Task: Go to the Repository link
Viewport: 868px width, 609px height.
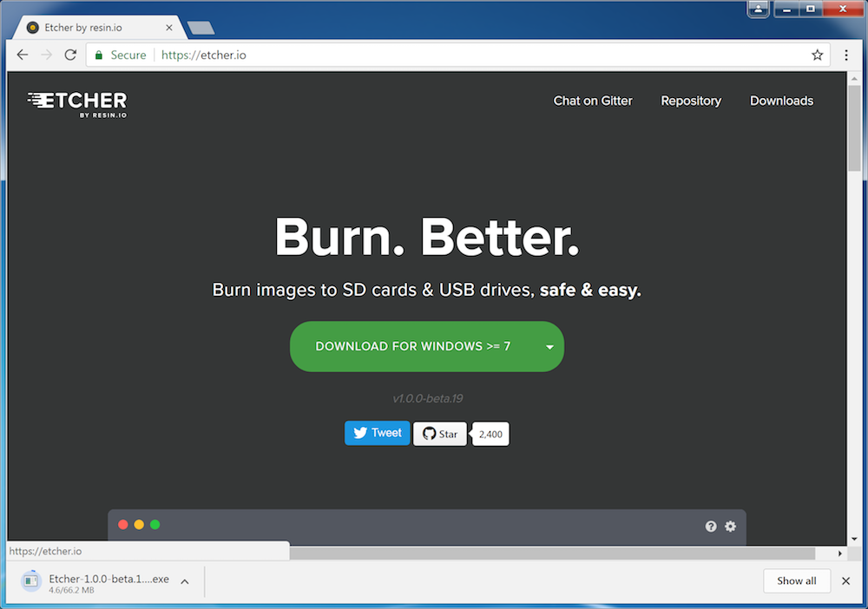Action: (691, 101)
